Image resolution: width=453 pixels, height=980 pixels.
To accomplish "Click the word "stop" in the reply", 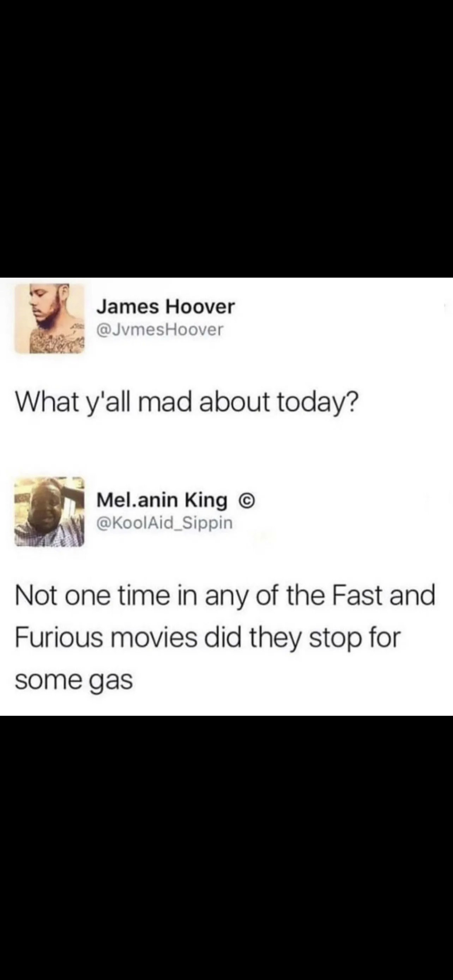I will click(x=333, y=639).
